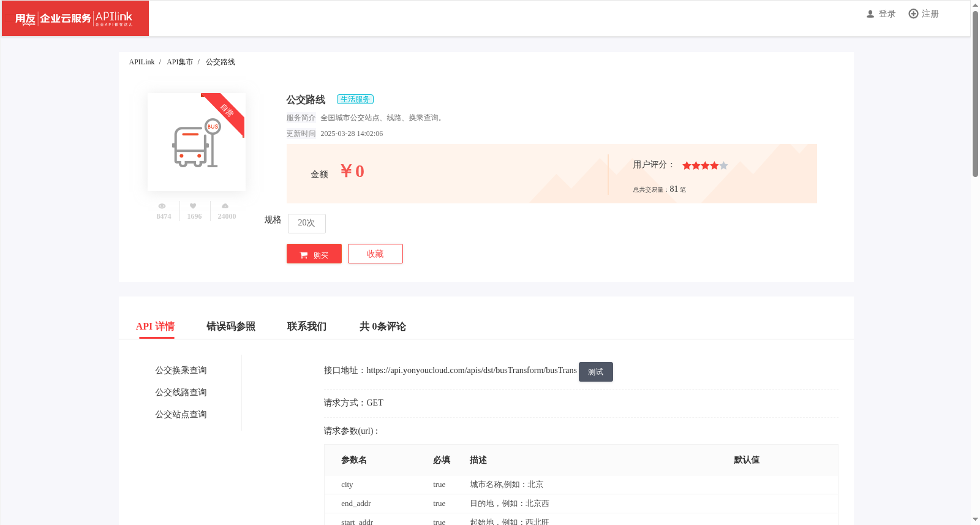
Task: Click the page vertical scrollbar thumb
Action: [975, 93]
